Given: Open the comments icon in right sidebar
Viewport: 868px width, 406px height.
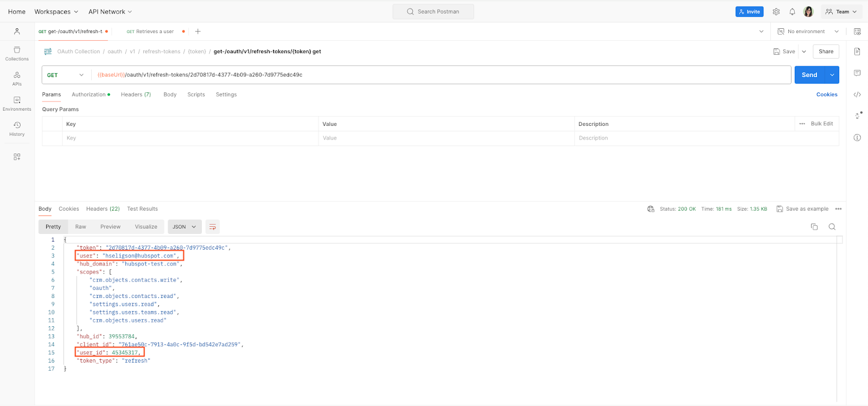Looking at the screenshot, I should 857,73.
